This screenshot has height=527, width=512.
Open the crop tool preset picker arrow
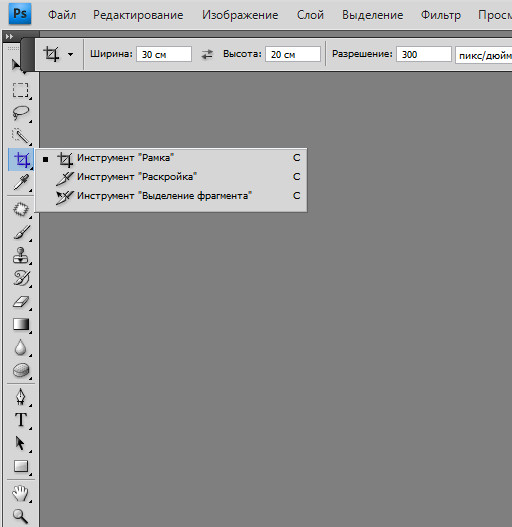tap(70, 54)
